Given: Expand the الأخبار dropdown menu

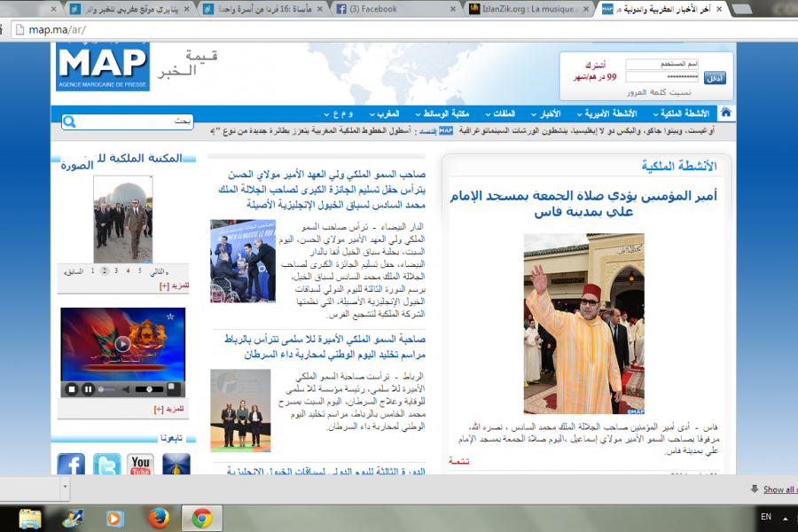Looking at the screenshot, I should [550, 113].
